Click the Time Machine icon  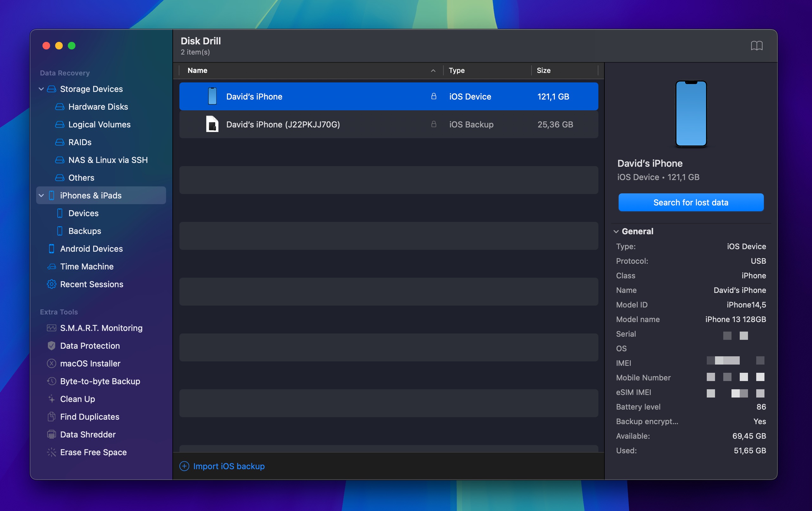tap(52, 267)
